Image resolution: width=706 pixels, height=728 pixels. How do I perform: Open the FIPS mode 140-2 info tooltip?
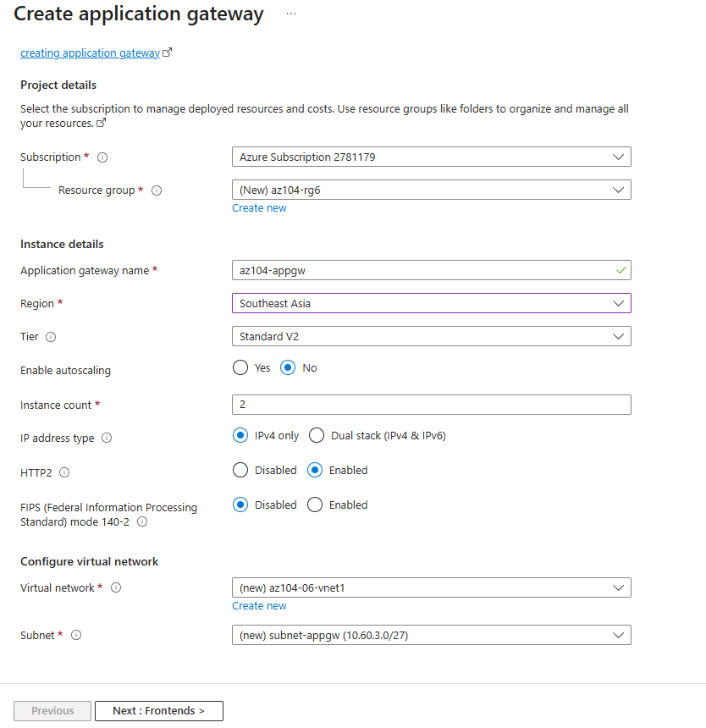coord(142,521)
